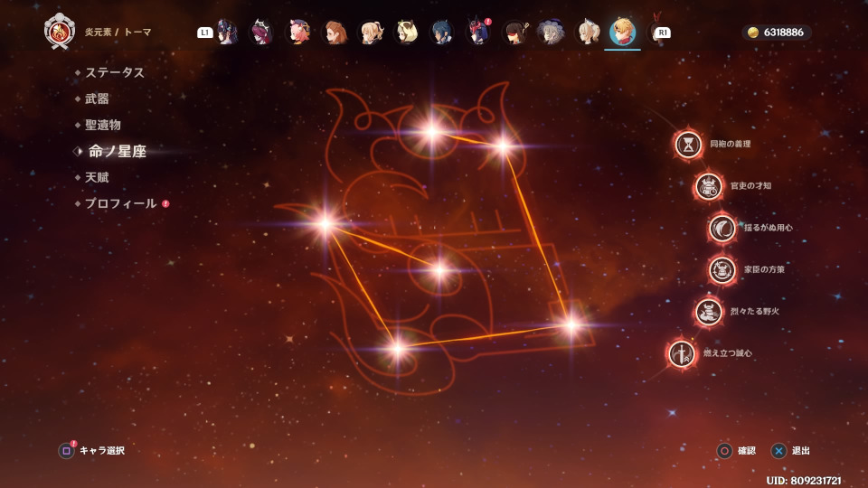Click the キャラ選択 label
The width and height of the screenshot is (868, 488).
point(102,451)
